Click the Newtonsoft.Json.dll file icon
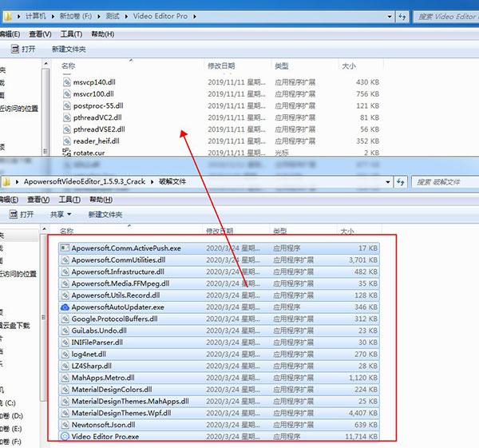The image size is (479, 448). click(65, 425)
